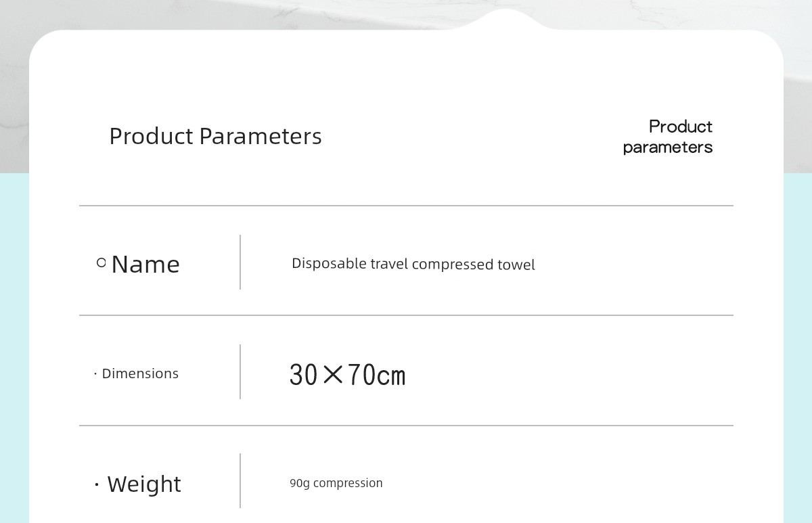Click "Disposable travel compressed towel" text

tap(413, 264)
